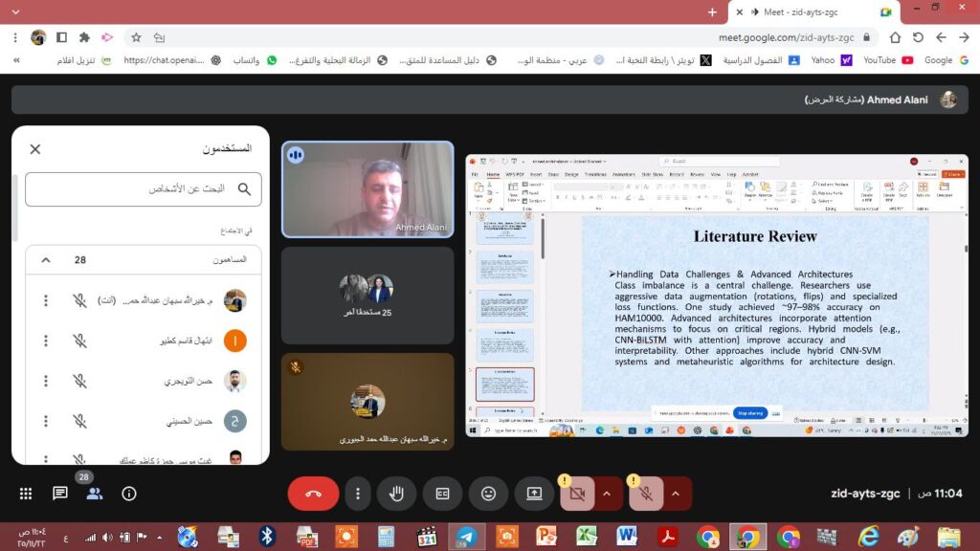The image size is (980, 551).
Task: Open the Meet activities grid icon
Action: point(26,494)
